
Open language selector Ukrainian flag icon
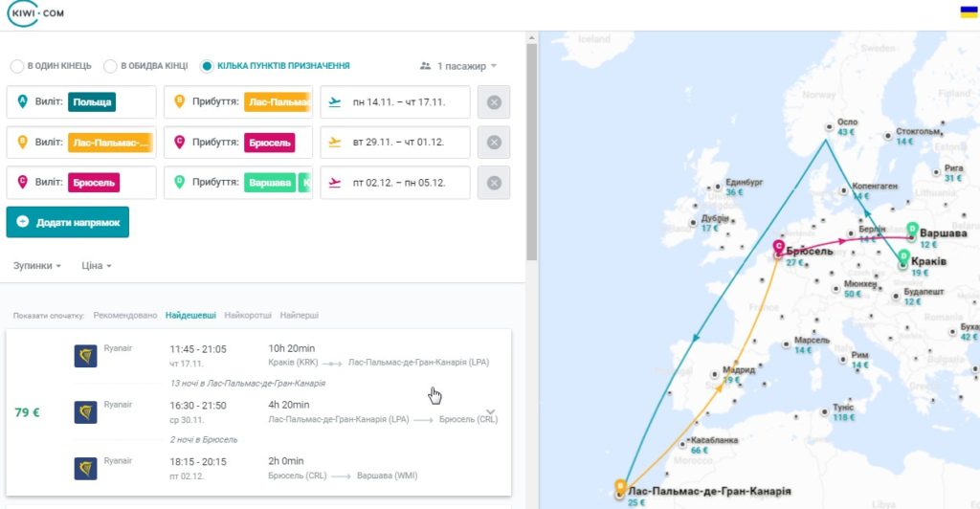969,11
